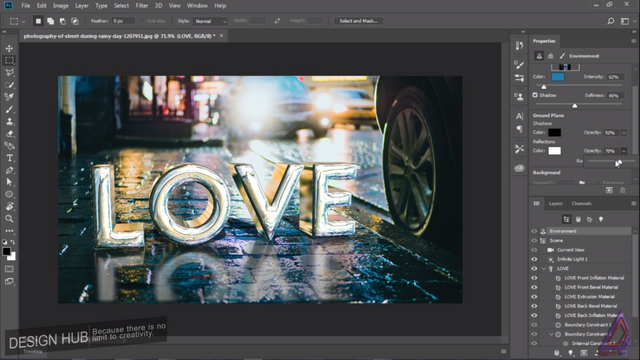Click the blue environment Color swatch

pyautogui.click(x=558, y=77)
